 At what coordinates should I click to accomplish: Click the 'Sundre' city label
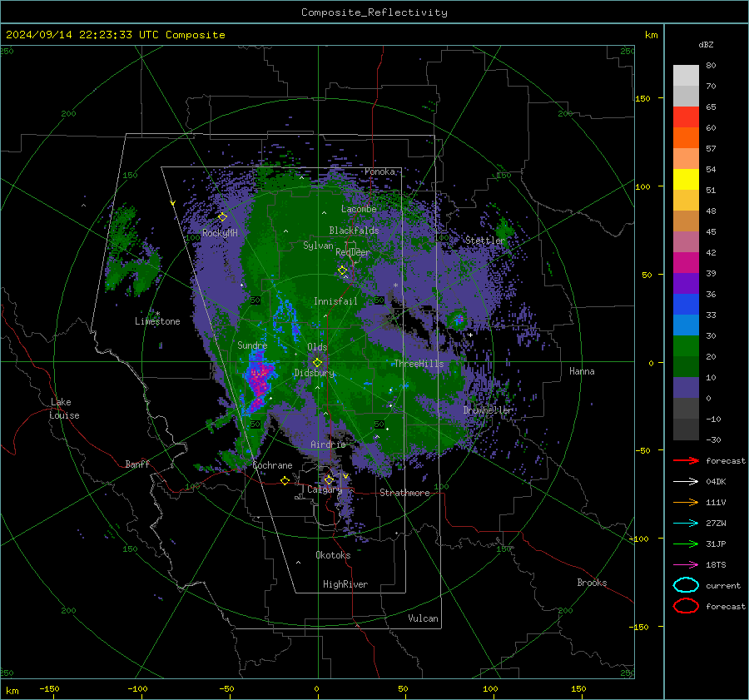pyautogui.click(x=252, y=345)
